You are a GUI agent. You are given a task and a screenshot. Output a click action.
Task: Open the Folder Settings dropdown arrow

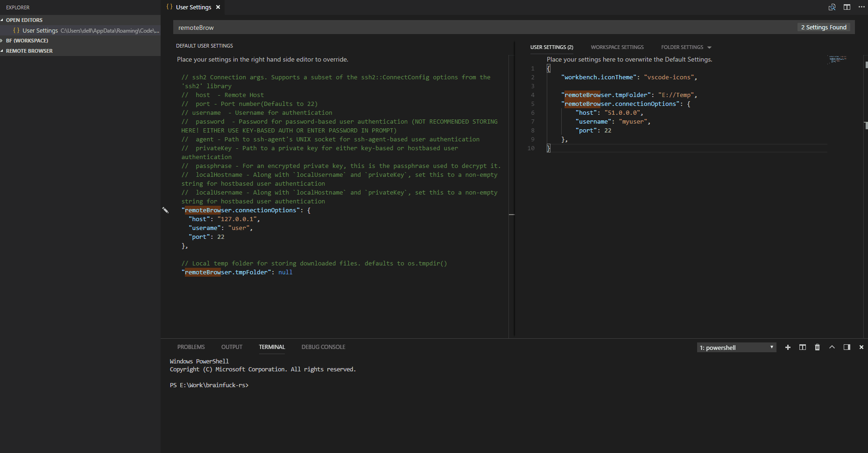tap(709, 47)
